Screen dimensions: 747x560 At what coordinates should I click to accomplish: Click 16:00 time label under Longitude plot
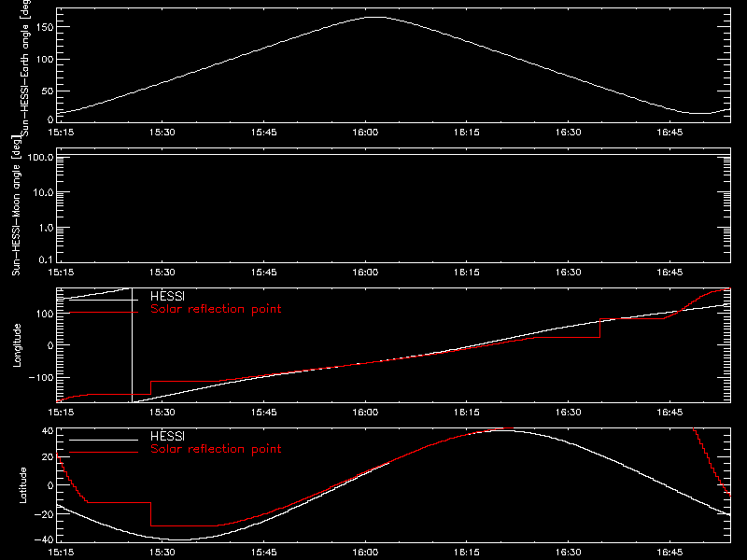[365, 412]
